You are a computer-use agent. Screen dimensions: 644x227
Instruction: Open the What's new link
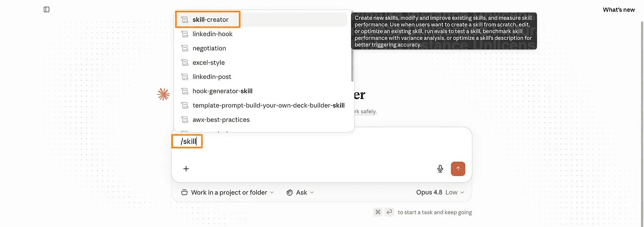(x=619, y=10)
